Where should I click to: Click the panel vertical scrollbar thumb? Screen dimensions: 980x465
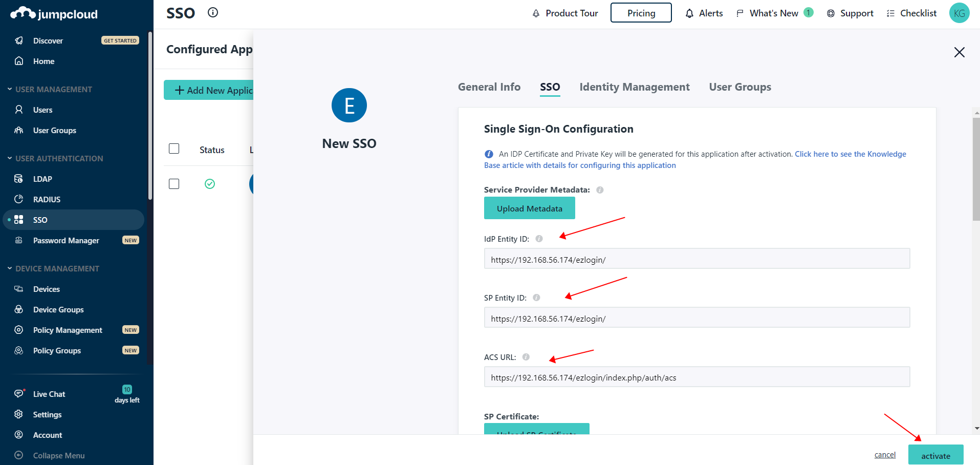tap(976, 169)
